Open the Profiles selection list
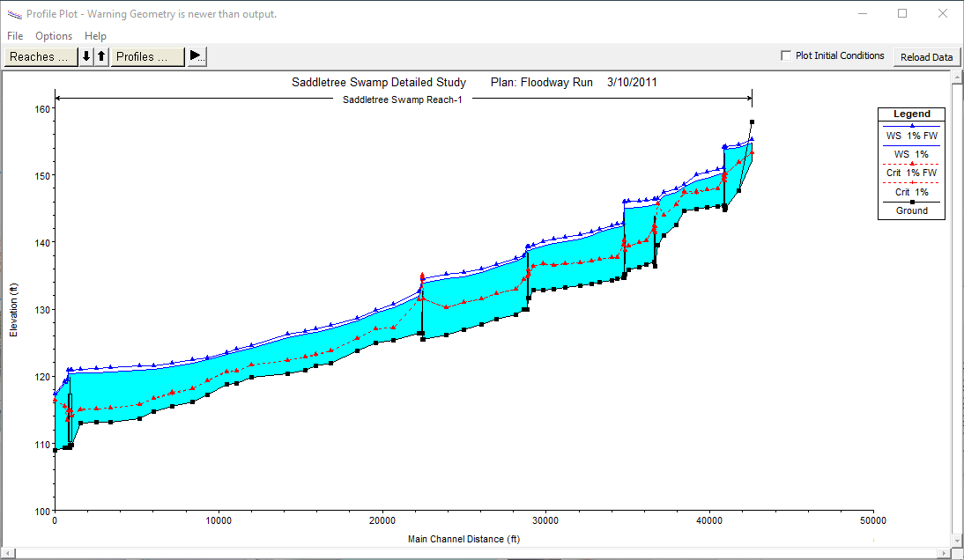This screenshot has width=964, height=560. pyautogui.click(x=147, y=56)
